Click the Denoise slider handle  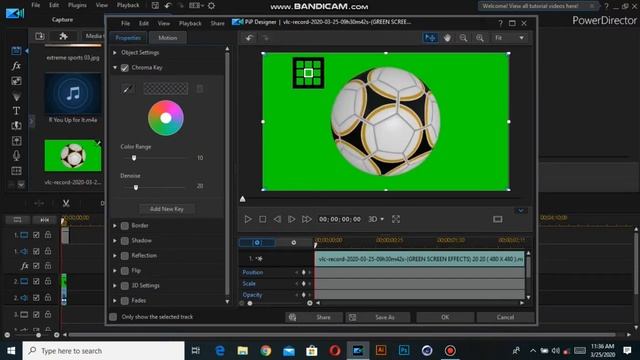[x=136, y=187]
